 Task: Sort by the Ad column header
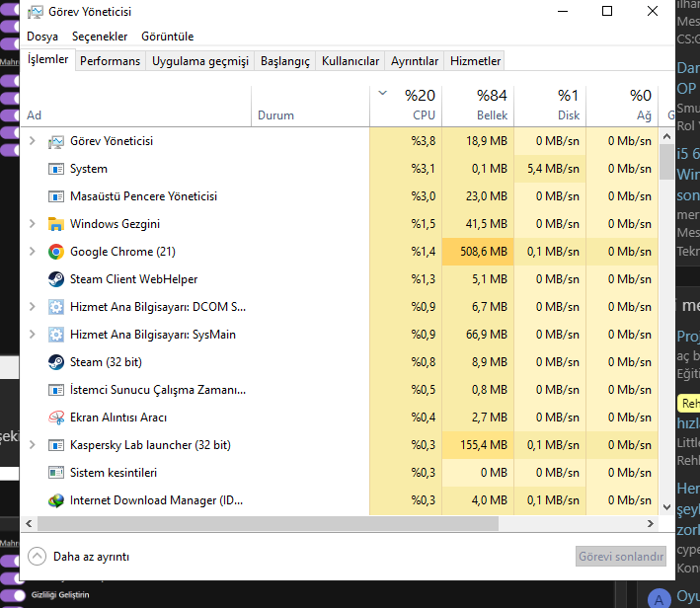click(x=135, y=107)
